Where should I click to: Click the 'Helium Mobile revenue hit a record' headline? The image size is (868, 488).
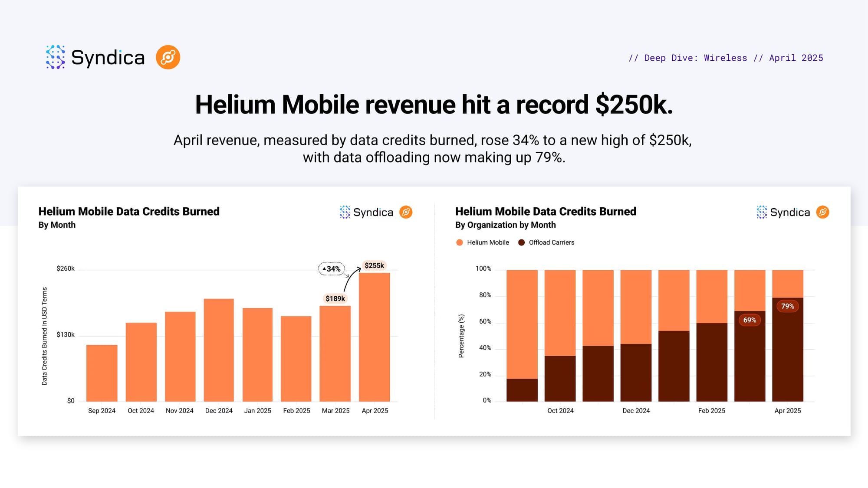coord(434,105)
